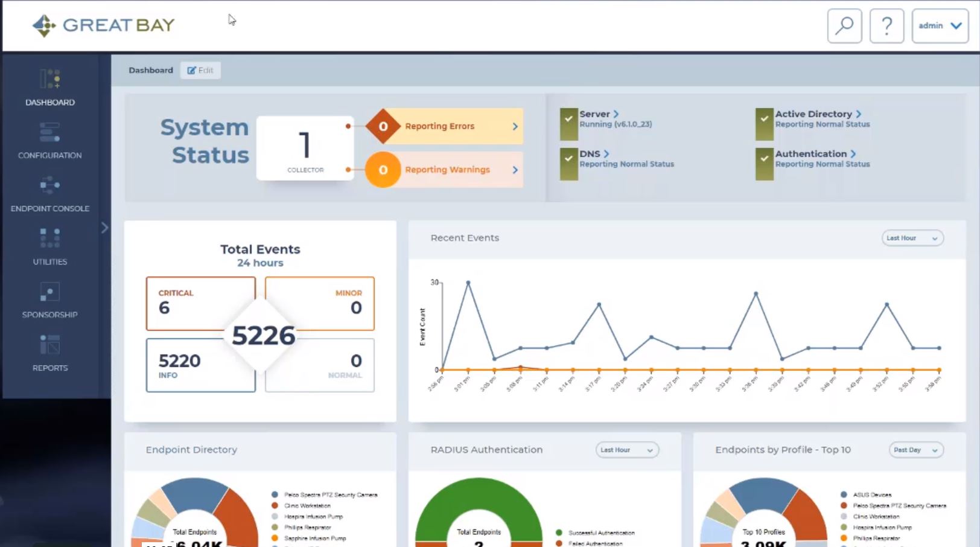Toggle Pelco Spectra legend in Endpoints by Profile
The height and width of the screenshot is (547, 980).
(x=894, y=505)
